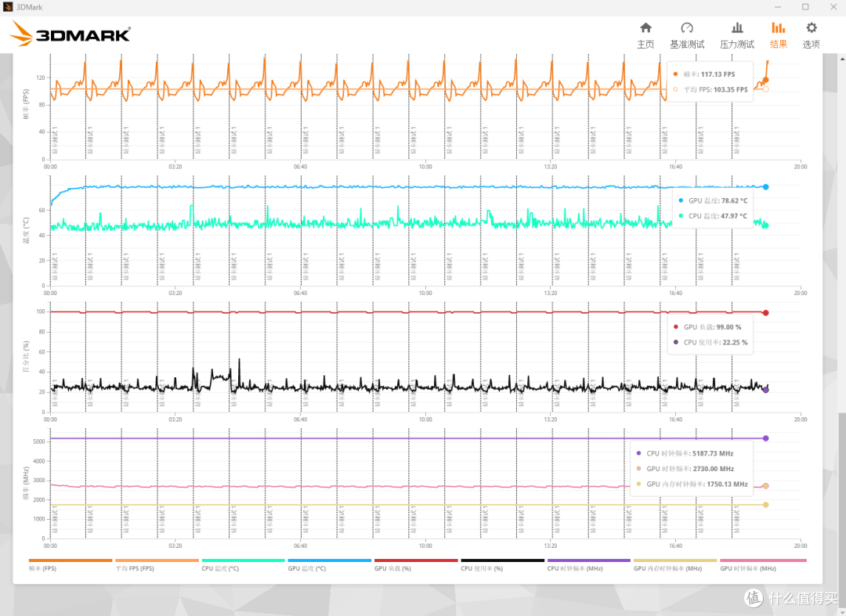Toggle the GPU 温度 legend entry

click(329, 564)
